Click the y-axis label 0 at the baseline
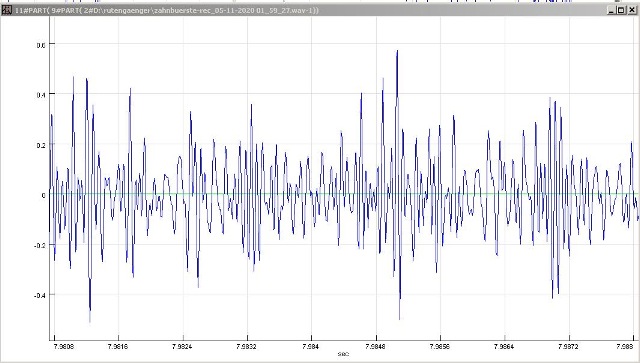This screenshot has height=363, width=640. (44, 196)
